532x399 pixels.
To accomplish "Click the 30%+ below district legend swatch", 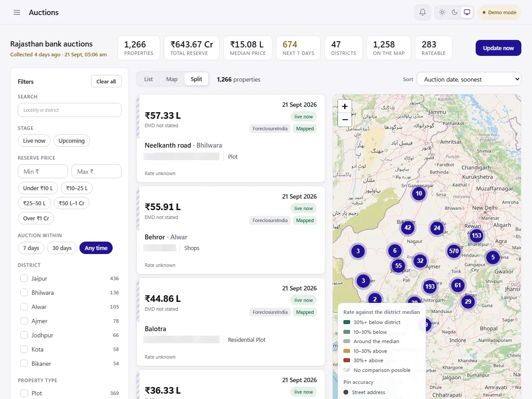I will (x=347, y=322).
